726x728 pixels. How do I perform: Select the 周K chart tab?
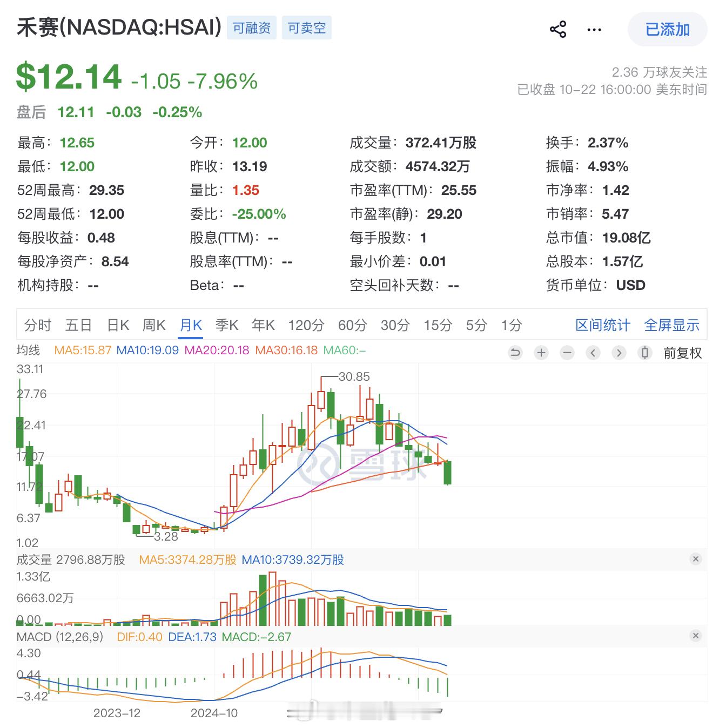click(154, 325)
